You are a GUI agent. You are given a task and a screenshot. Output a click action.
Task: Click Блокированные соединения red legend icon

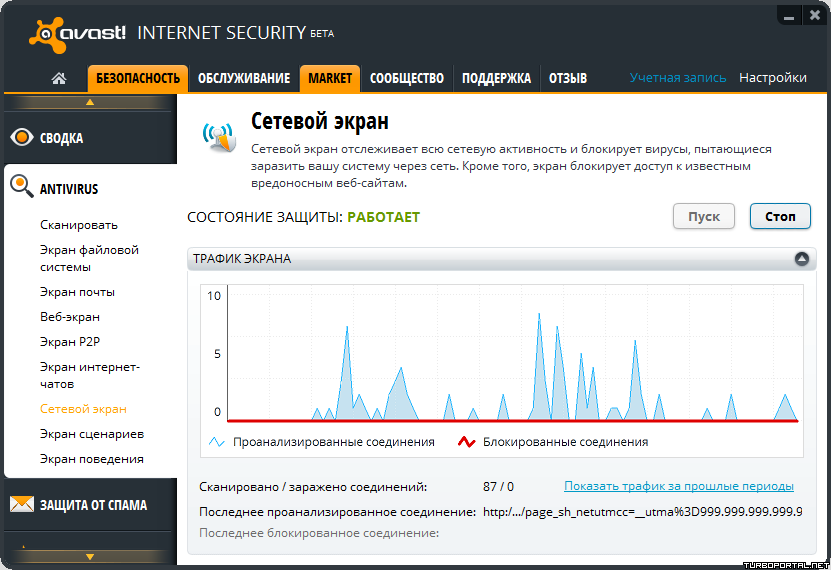[466, 442]
